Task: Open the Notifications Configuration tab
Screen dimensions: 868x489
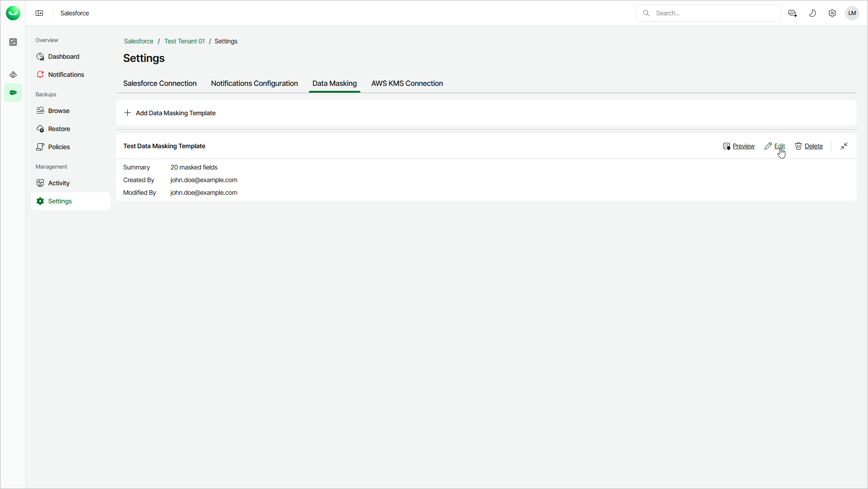Action: (x=254, y=84)
